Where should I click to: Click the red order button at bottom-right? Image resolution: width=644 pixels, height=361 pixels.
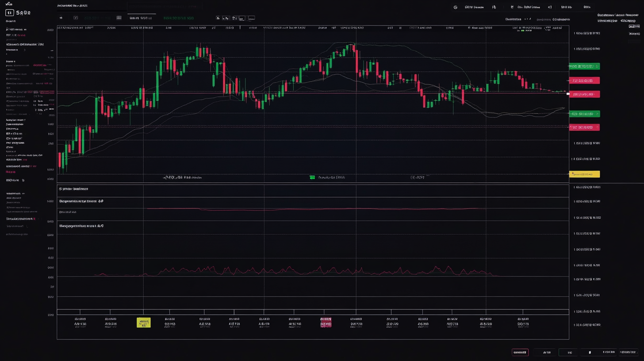tap(520, 352)
